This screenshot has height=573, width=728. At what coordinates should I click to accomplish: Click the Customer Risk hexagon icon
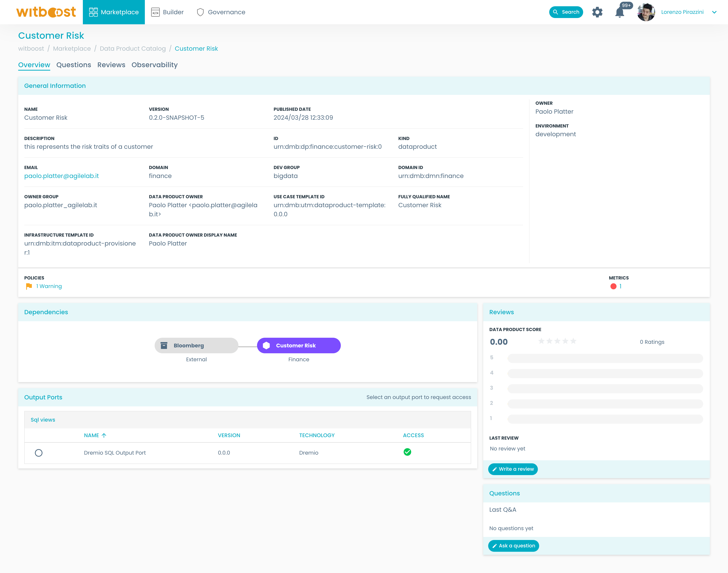tap(266, 346)
